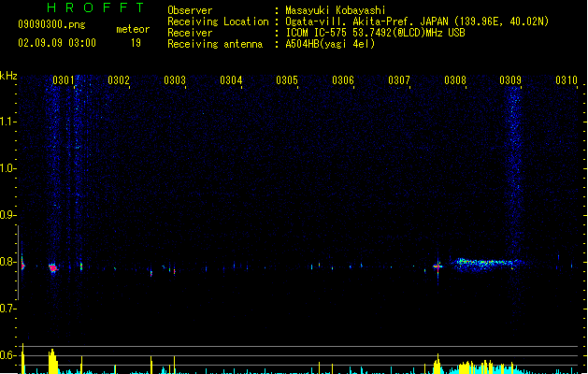The image size is (588, 374).
Task: Click the 0307 time marker
Action: click(399, 80)
